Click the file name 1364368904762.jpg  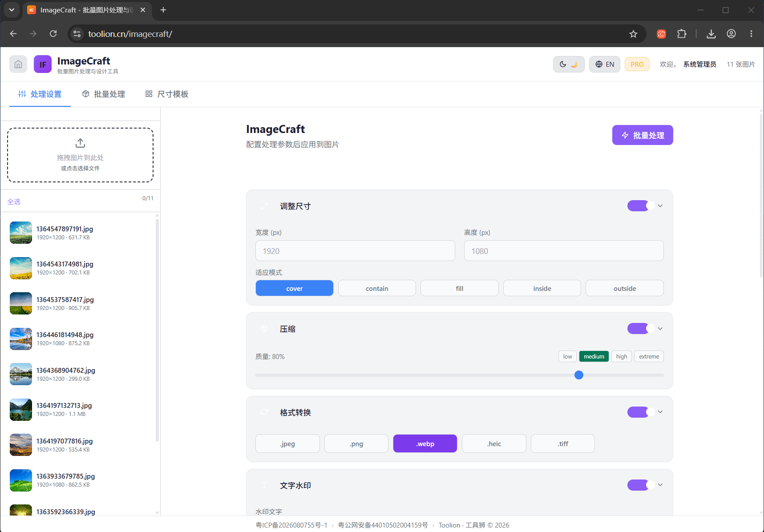pos(66,370)
